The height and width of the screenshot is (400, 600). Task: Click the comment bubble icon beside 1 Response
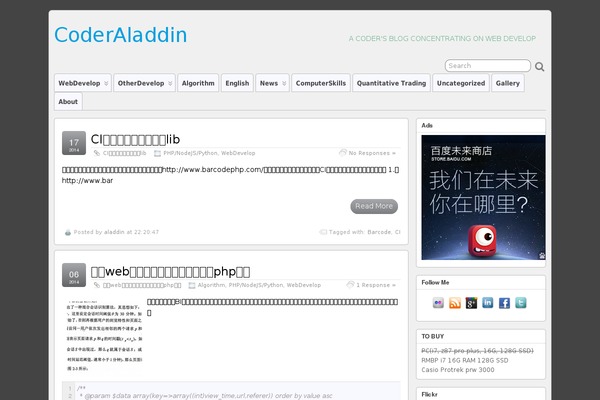350,285
